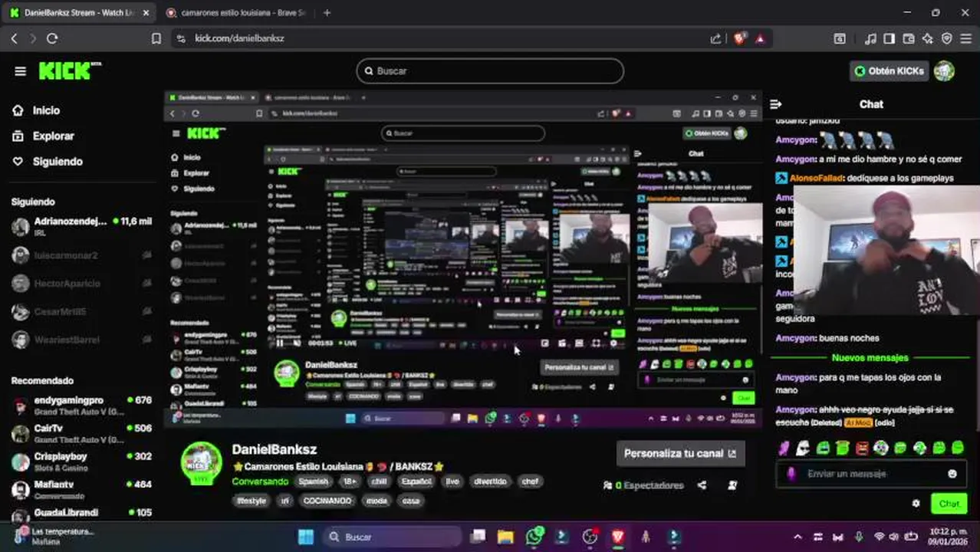Toggle the Brave sidebar panel icon

coord(890,38)
